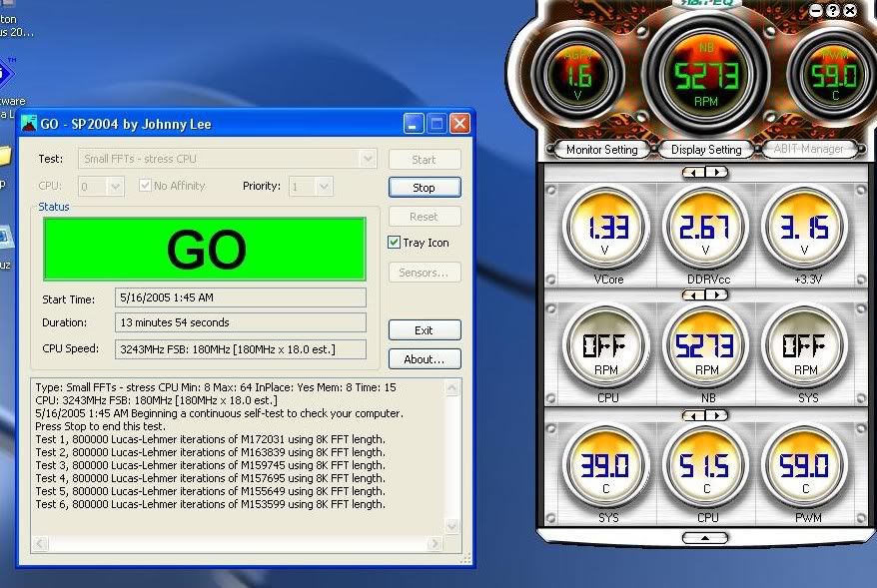Screen dimensions: 877x588
Task: Click the NB 5273 RPM top gauge
Action: (x=706, y=76)
